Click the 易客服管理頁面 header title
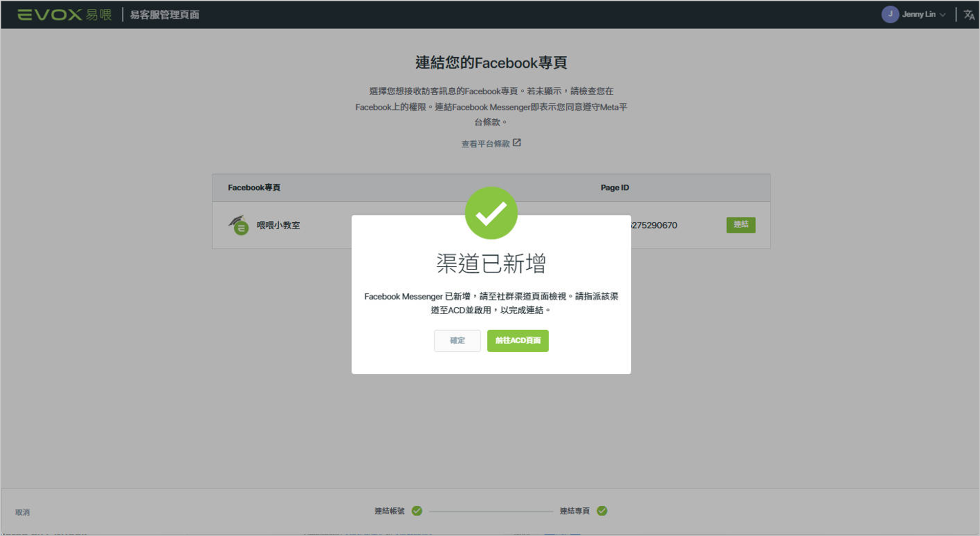Image resolution: width=980 pixels, height=536 pixels. [164, 15]
